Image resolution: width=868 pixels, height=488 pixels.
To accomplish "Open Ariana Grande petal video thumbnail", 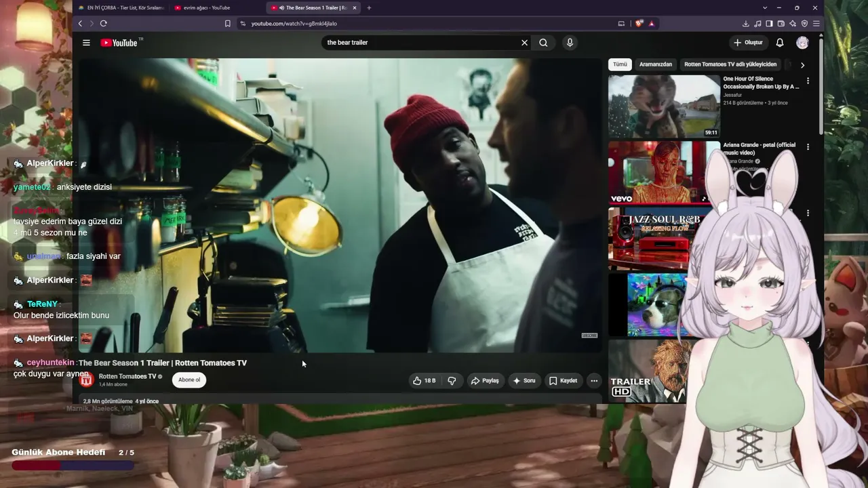I will click(664, 173).
